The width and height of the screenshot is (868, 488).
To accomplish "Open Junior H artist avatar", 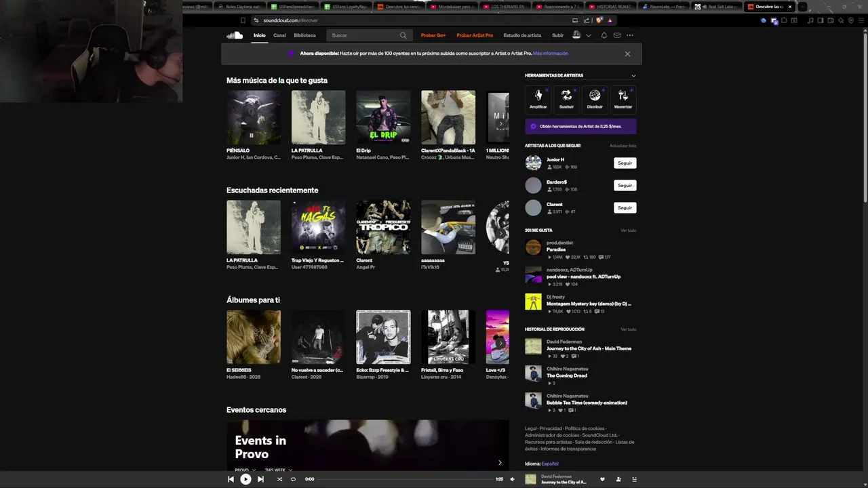I will (x=534, y=163).
